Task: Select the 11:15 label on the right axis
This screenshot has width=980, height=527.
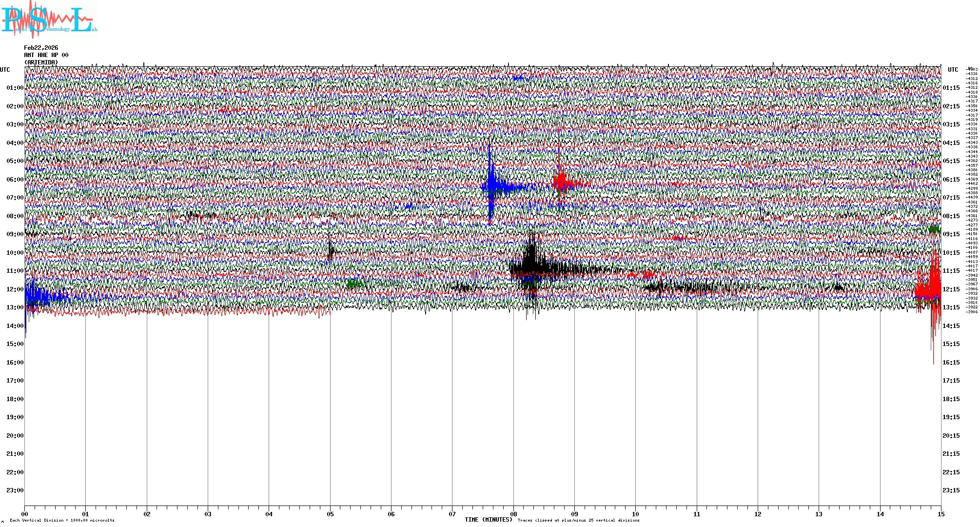Action: [x=951, y=271]
